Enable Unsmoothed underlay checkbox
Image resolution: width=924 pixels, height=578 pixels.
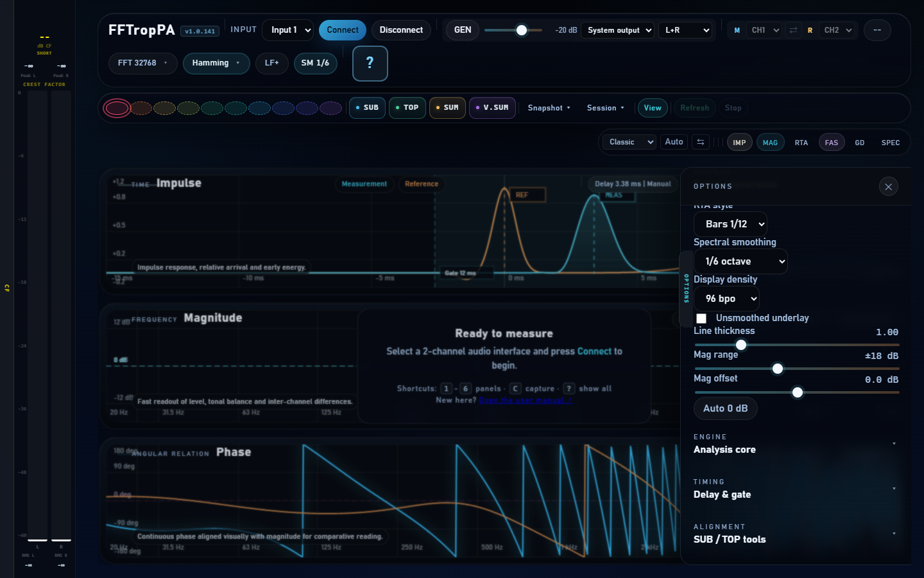(x=701, y=319)
